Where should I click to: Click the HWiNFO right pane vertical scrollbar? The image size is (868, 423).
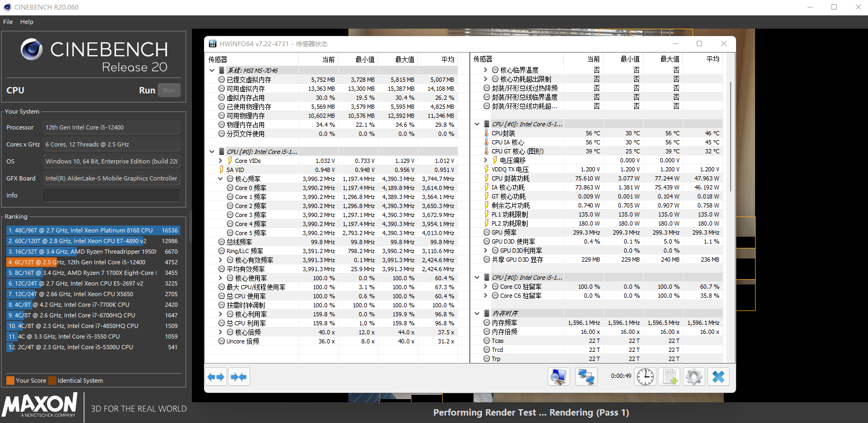[x=731, y=137]
